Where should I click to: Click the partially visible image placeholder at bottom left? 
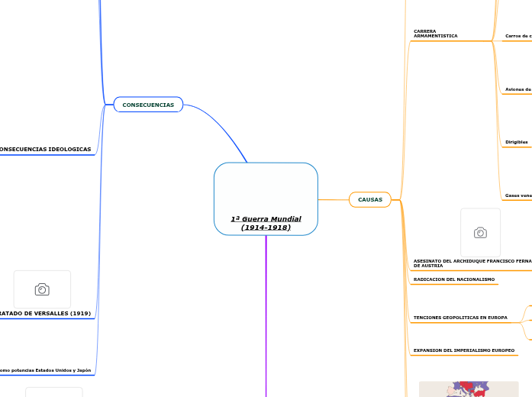pyautogui.click(x=53, y=392)
